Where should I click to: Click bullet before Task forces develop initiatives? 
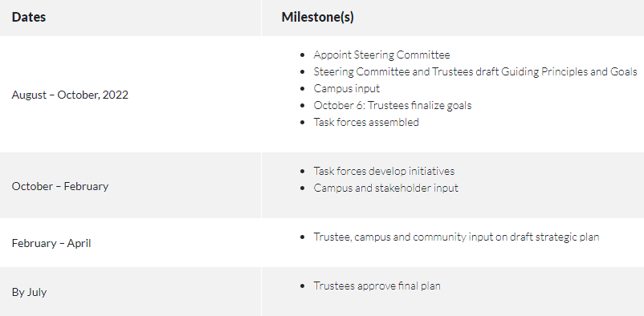coord(303,171)
